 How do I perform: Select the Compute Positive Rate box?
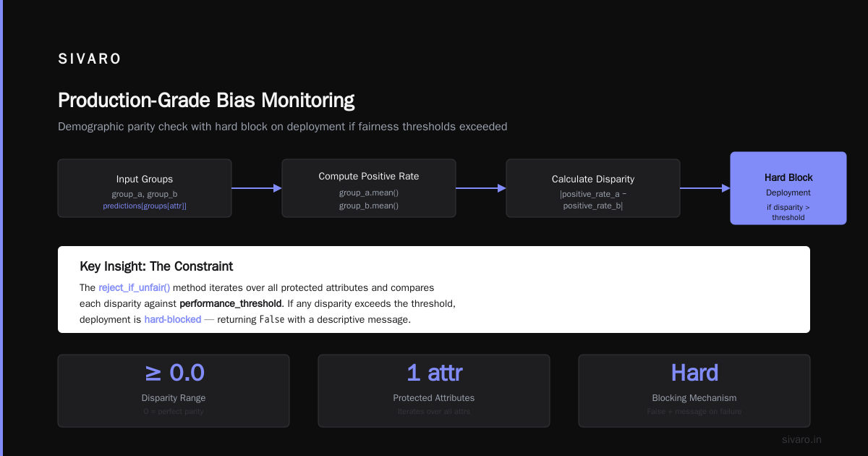click(x=369, y=188)
